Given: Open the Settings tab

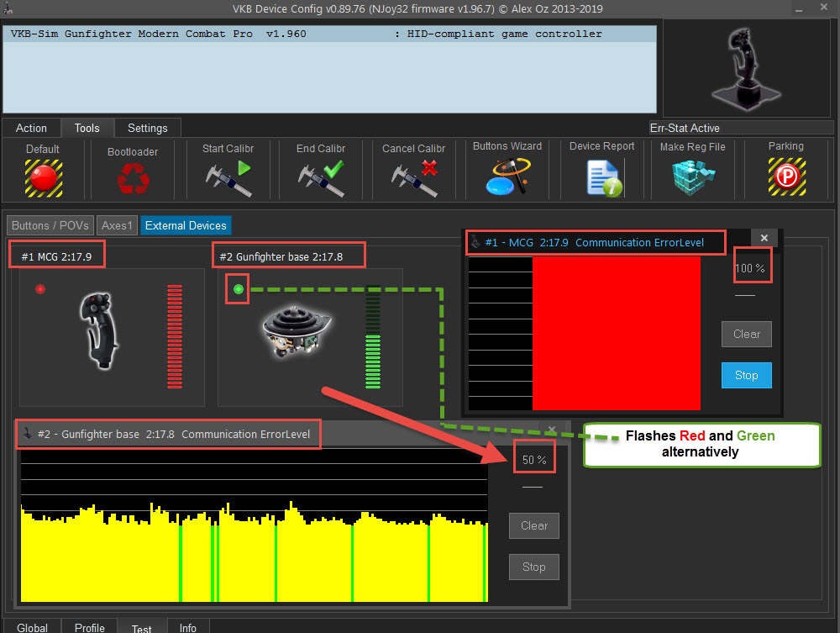Looking at the screenshot, I should [147, 128].
